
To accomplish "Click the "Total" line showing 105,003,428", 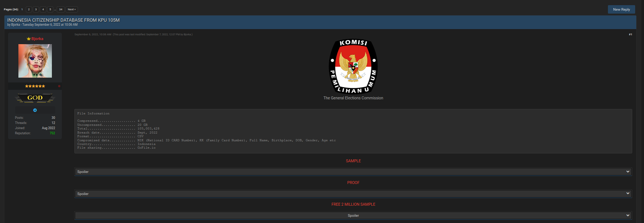I will click(118, 129).
